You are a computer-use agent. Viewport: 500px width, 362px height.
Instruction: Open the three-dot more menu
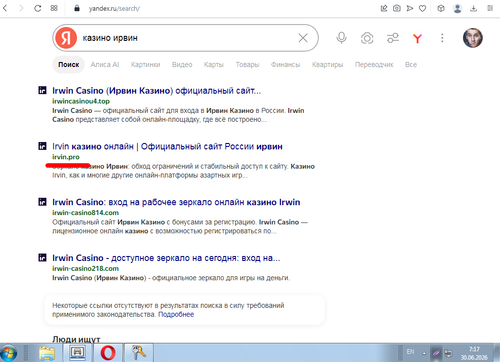click(442, 38)
